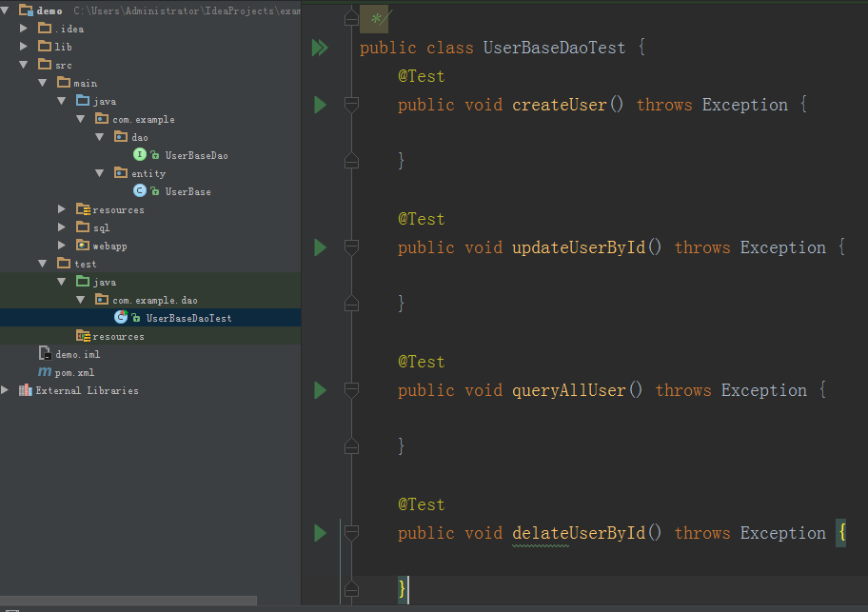Expand the webapp folder arrow
This screenshot has width=868, height=612.
click(x=62, y=246)
